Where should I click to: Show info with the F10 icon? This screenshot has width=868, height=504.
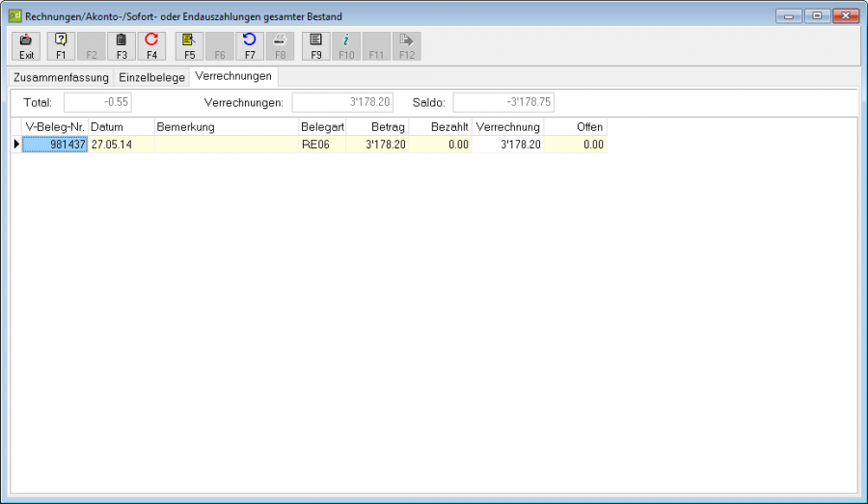(346, 46)
